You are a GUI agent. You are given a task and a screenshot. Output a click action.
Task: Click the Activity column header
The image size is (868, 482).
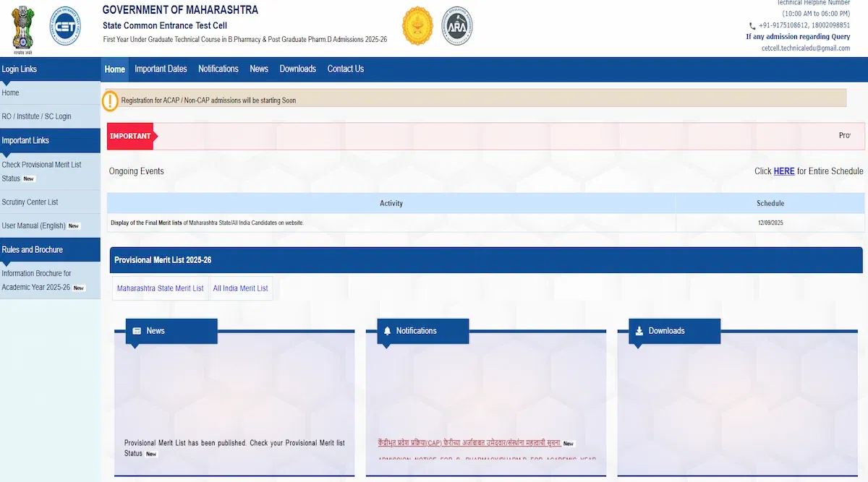[391, 203]
